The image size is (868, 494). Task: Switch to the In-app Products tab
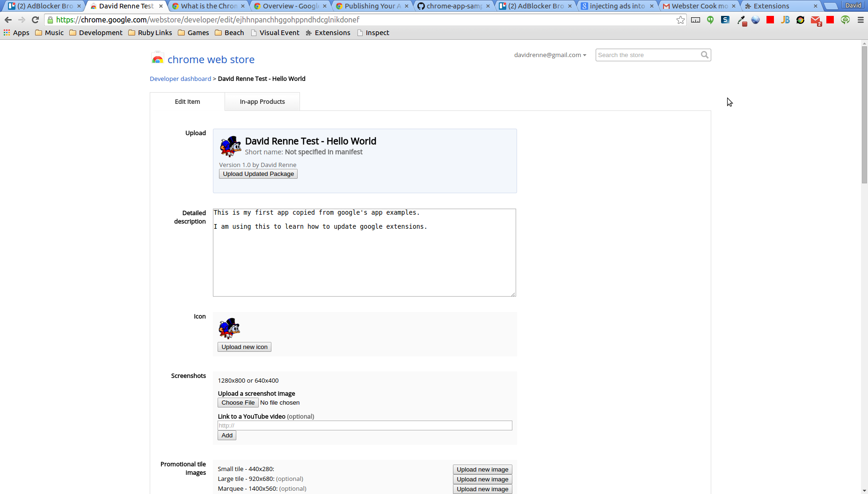(x=262, y=102)
